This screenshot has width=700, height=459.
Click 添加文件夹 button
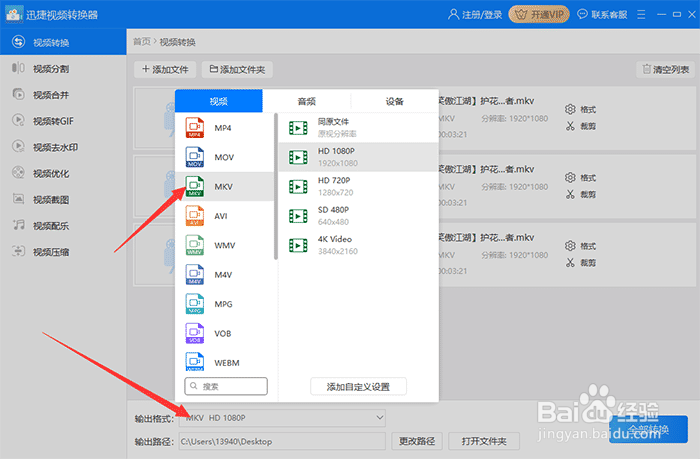tap(237, 69)
